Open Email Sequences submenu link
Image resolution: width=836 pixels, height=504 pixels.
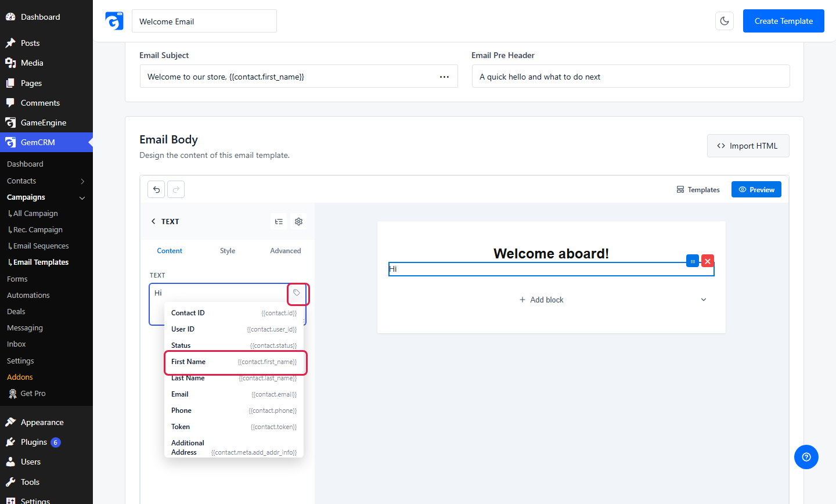click(x=41, y=246)
